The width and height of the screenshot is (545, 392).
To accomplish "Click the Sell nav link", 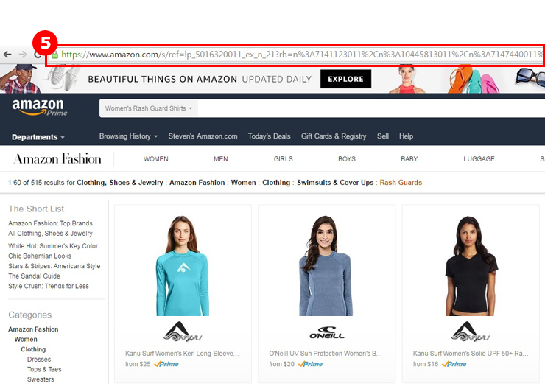I will [x=383, y=136].
